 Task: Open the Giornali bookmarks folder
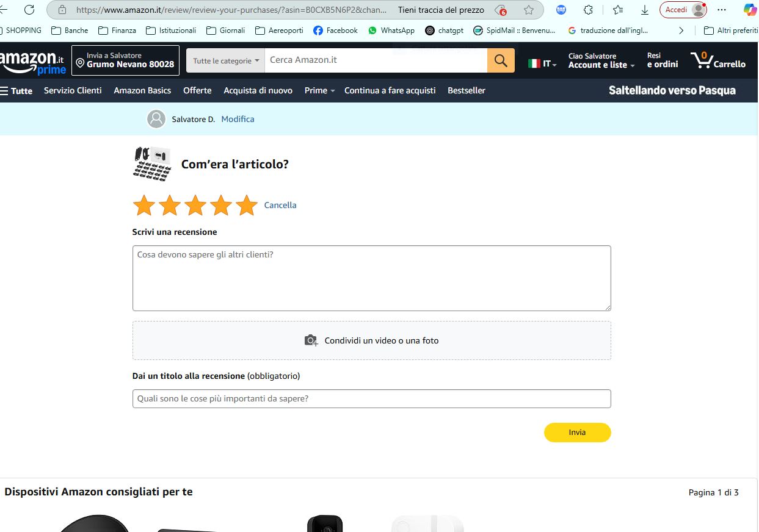pos(226,31)
